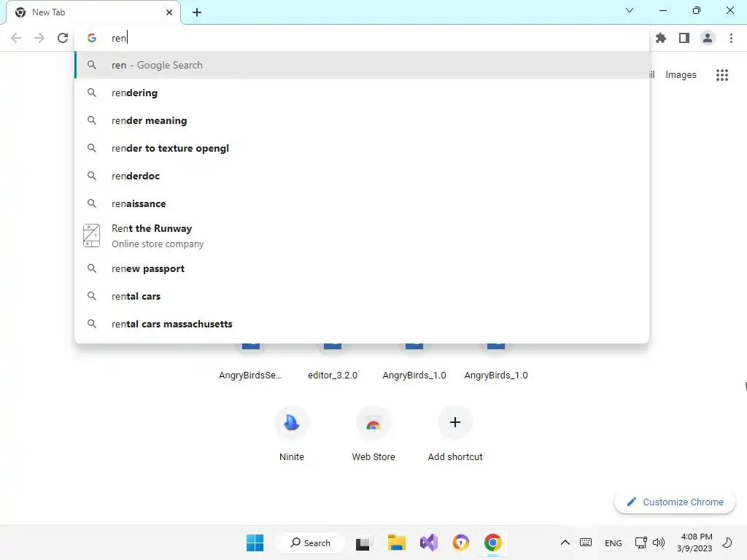Open the Web Store shortcut
This screenshot has width=747, height=560.
pos(373,433)
